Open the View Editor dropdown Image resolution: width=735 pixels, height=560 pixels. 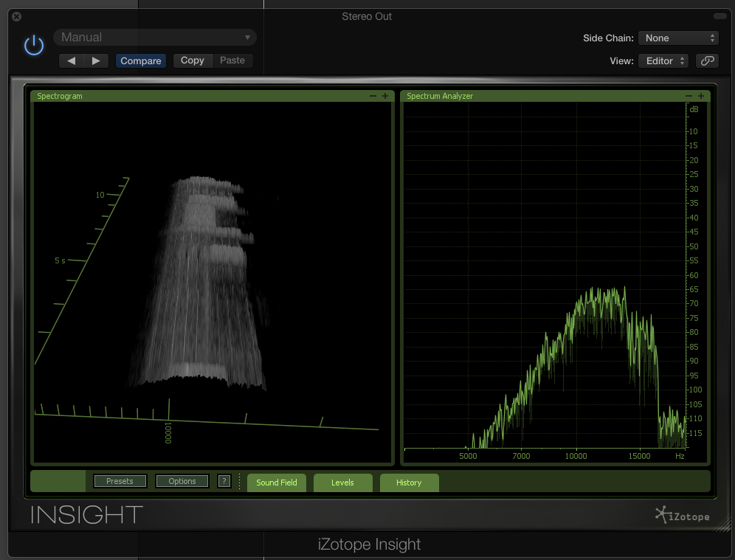[x=663, y=61]
